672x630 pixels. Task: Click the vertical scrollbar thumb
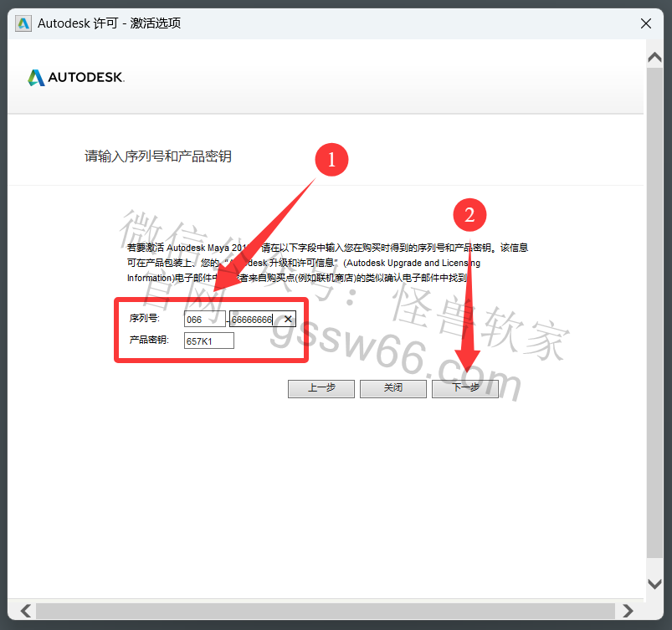click(x=655, y=313)
